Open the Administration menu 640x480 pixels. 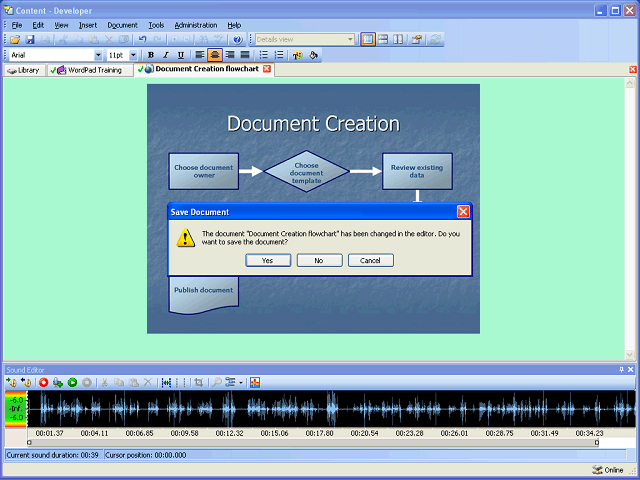coord(196,25)
